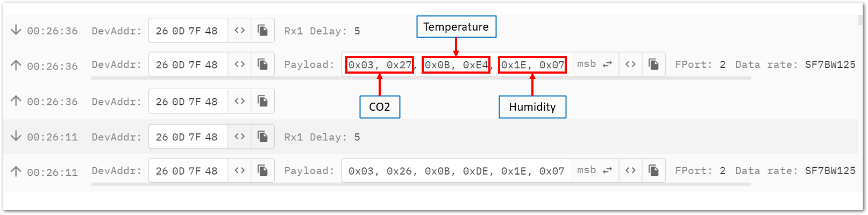Image resolution: width=868 pixels, height=215 pixels.
Task: Toggle array formatting for the 00:26:36 payload
Action: 630,64
